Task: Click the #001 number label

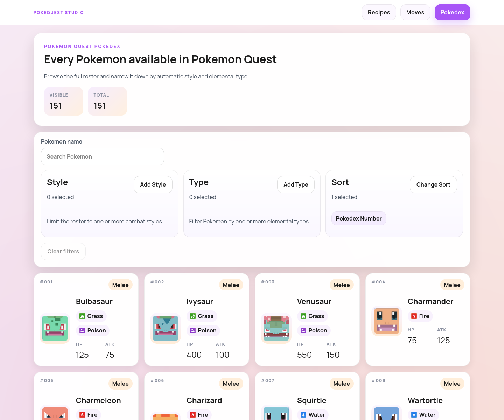Action: (46, 282)
